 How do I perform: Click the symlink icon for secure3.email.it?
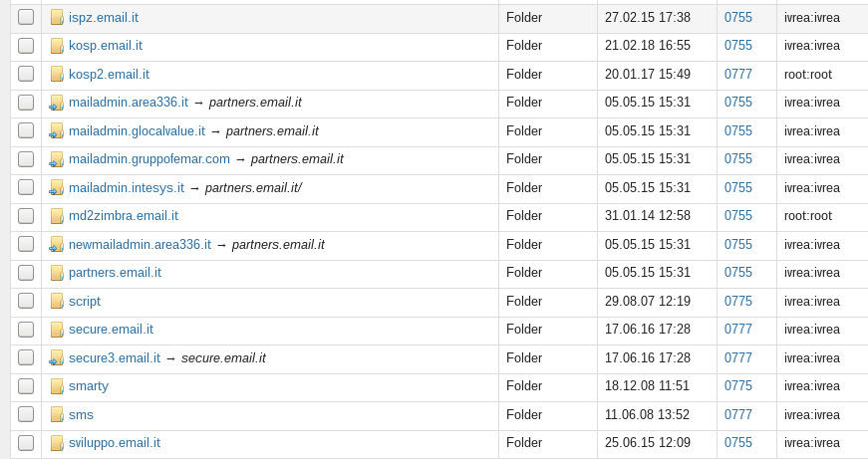[57, 358]
